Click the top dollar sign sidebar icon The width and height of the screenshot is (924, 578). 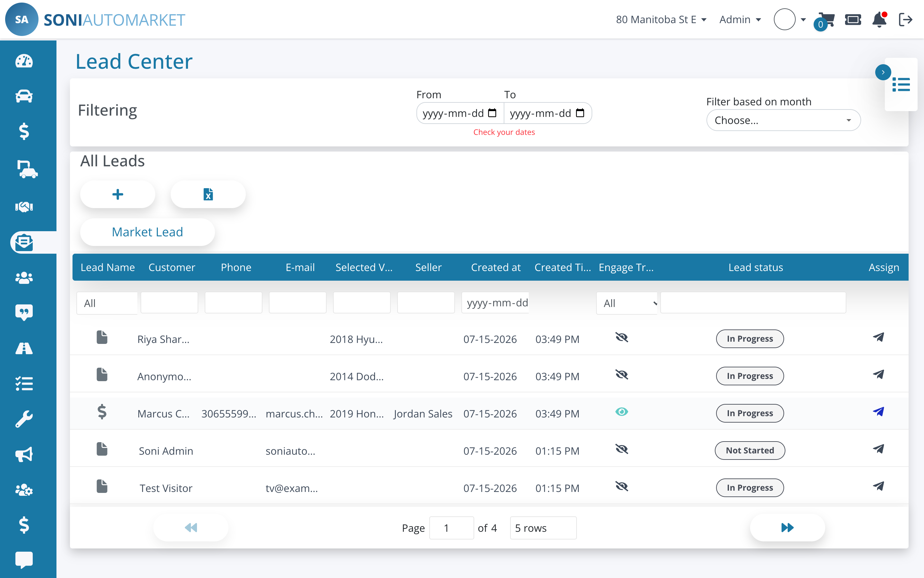(x=24, y=131)
